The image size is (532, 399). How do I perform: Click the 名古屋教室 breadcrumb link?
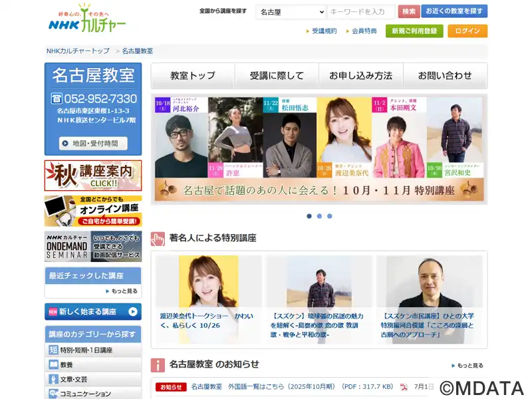(x=138, y=51)
